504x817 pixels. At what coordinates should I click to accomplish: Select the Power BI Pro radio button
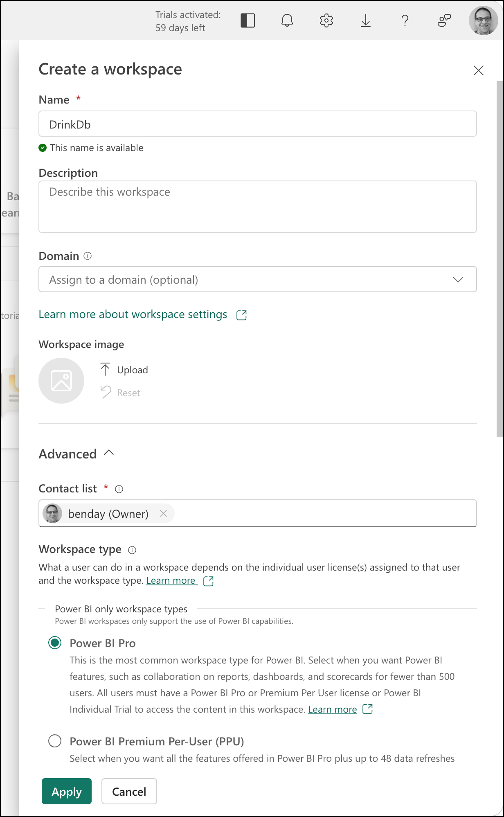coord(55,643)
